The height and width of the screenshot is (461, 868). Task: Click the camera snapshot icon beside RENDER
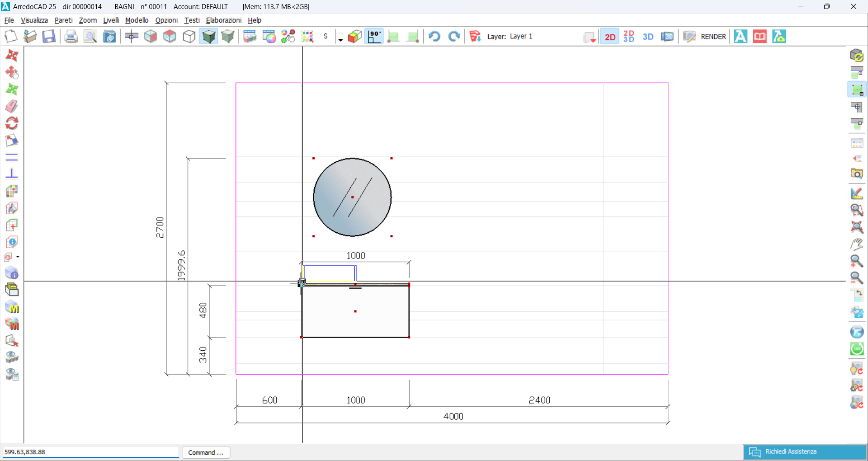point(689,36)
